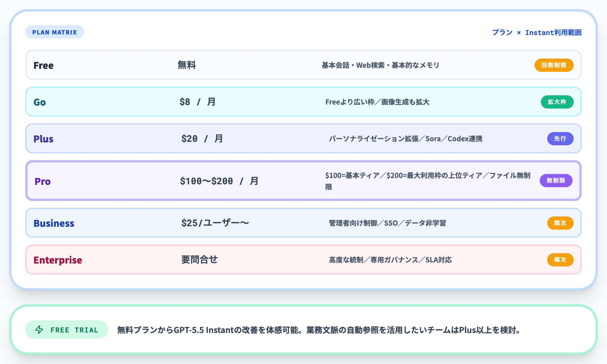The width and height of the screenshot is (607, 364).
Task: Click 基本会話・Web検索・基本的なメモリ description
Action: coord(381,65)
